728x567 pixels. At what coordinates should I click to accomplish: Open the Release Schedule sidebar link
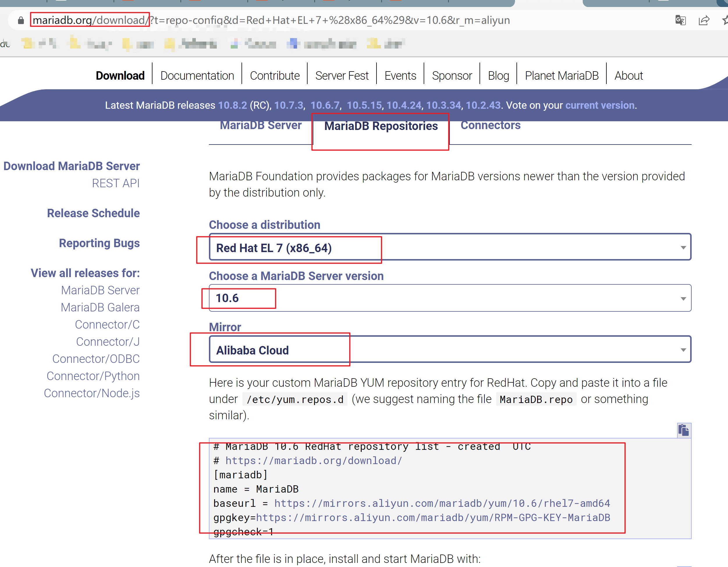pos(93,213)
